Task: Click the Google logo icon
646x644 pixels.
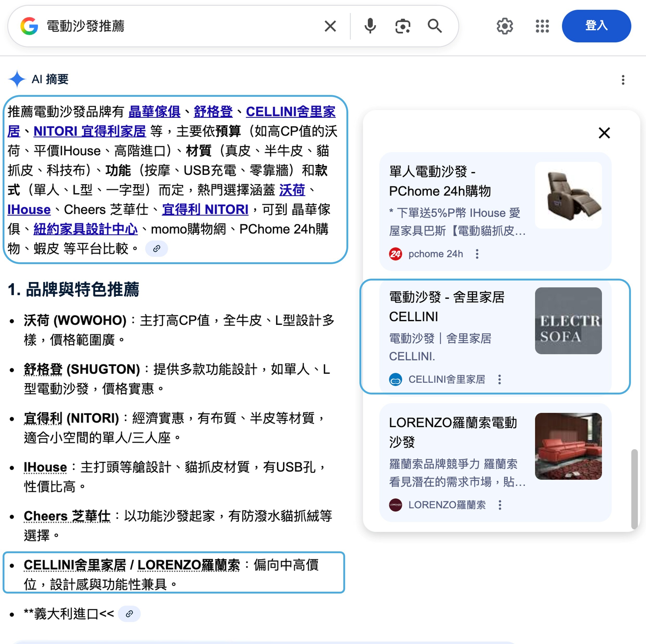Action: click(x=29, y=26)
